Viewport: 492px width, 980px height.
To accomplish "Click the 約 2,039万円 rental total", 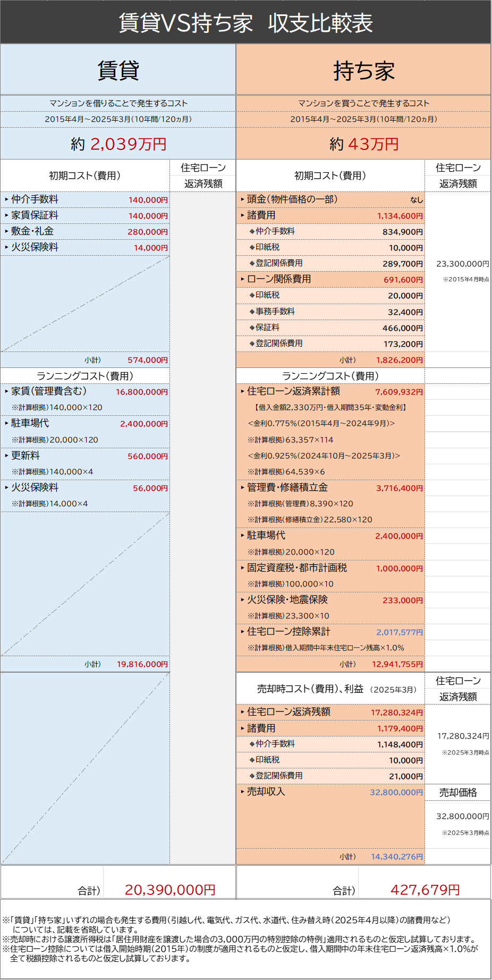I will 118,144.
